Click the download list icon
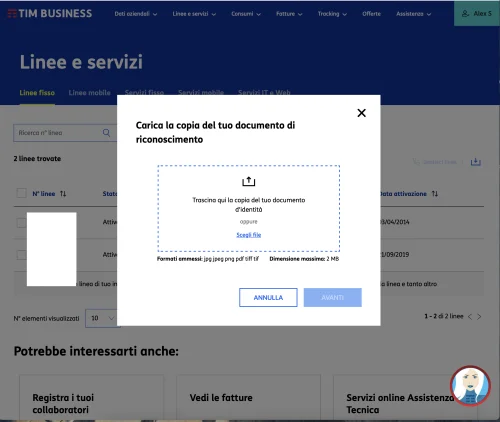 click(x=476, y=162)
